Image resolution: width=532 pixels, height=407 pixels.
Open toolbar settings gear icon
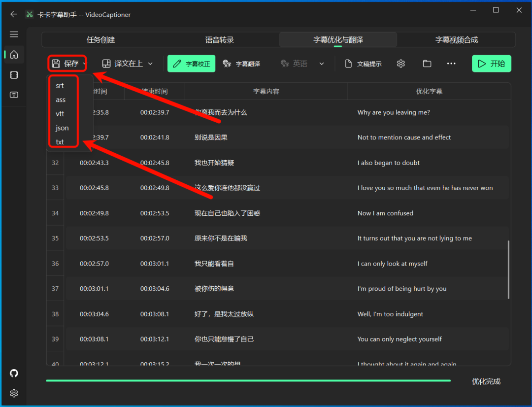click(x=400, y=64)
